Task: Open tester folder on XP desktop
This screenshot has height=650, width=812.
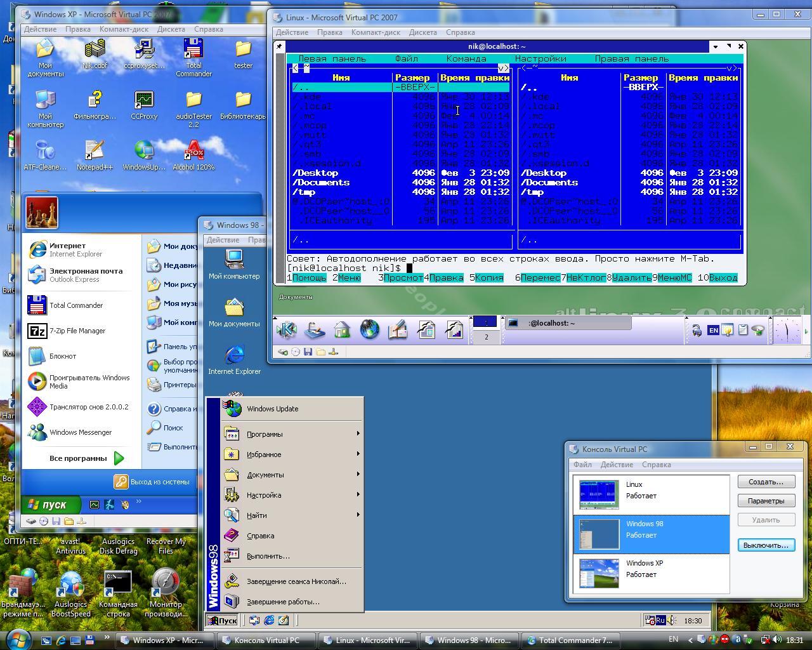Action: tap(243, 54)
